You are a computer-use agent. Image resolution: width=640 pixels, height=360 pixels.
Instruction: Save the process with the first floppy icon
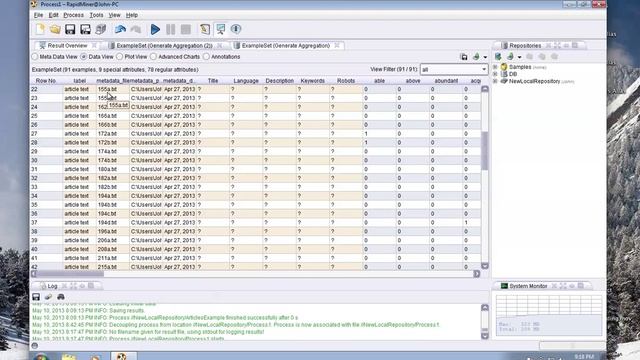pos(70,29)
